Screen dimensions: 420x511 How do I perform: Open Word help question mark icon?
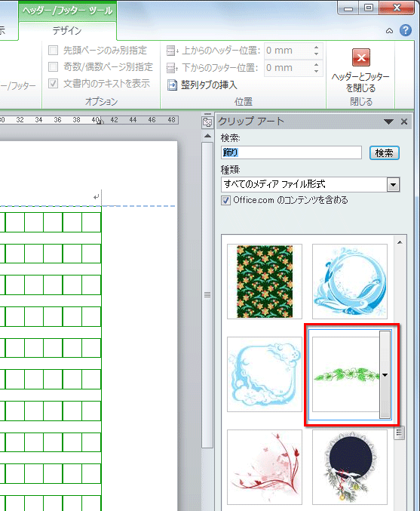[406, 30]
